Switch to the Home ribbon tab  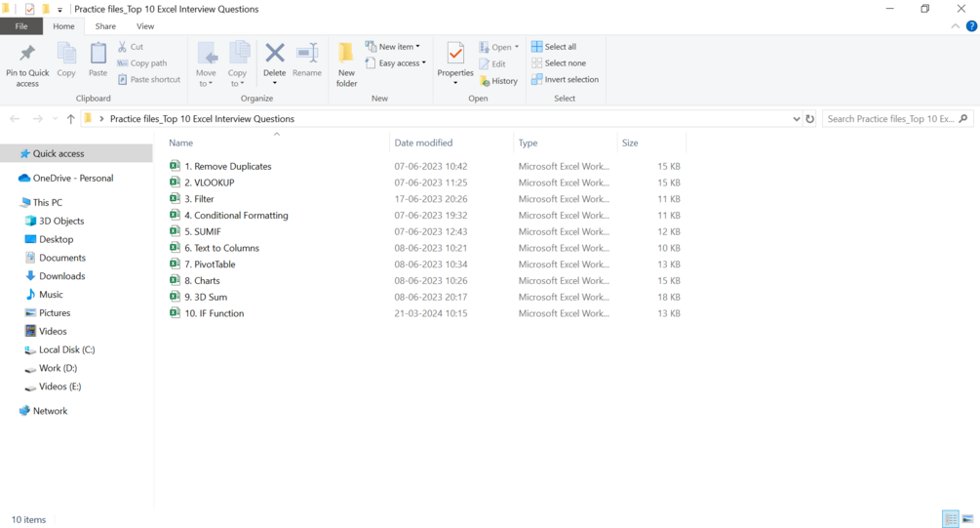(x=63, y=26)
